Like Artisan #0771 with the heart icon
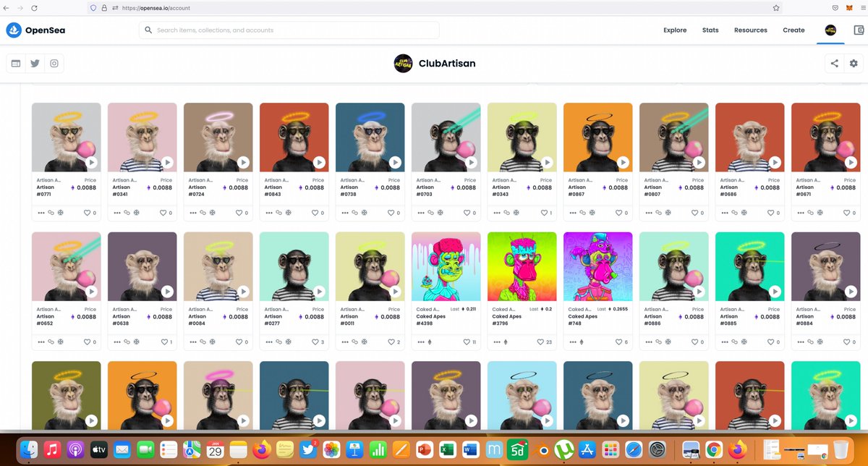The height and width of the screenshot is (466, 868). 88,213
